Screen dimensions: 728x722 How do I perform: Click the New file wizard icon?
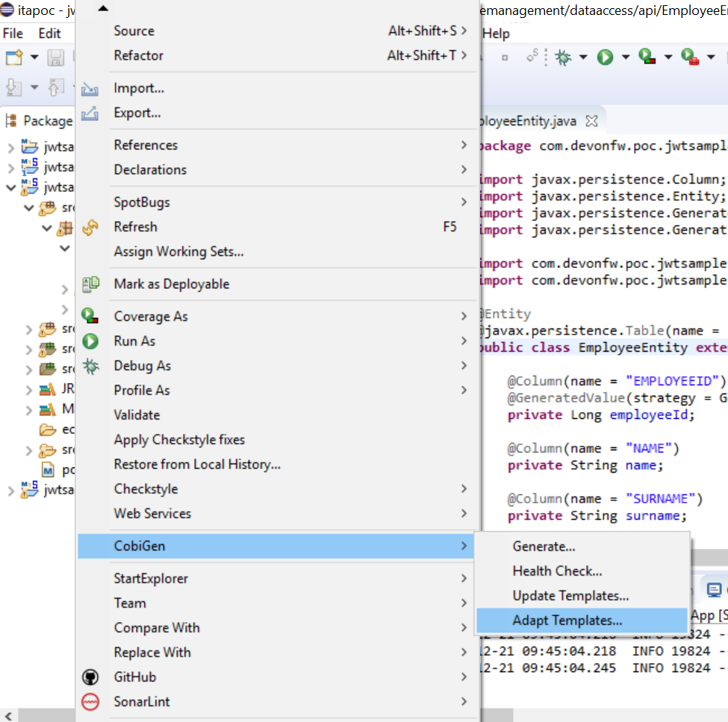pyautogui.click(x=13, y=57)
